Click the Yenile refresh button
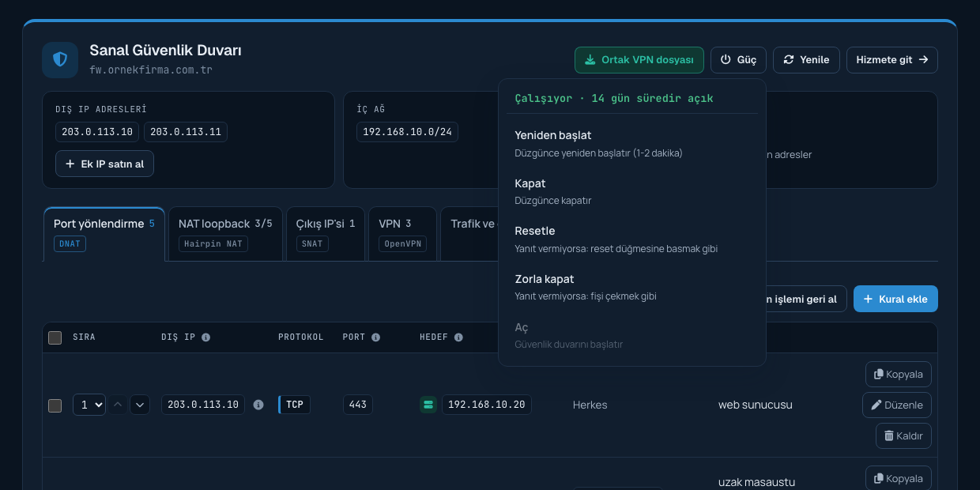Screen dimensions: 980x490 click(806, 60)
